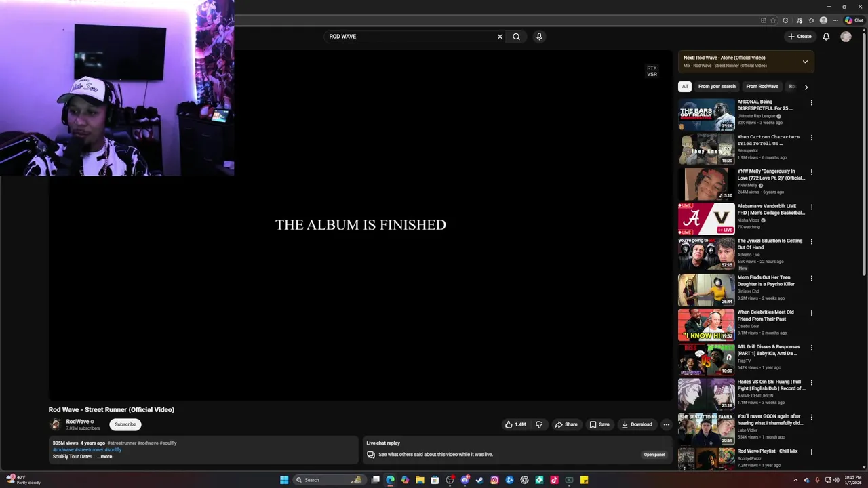Open Edge Settings and more menu
The height and width of the screenshot is (488, 868).
835,20
